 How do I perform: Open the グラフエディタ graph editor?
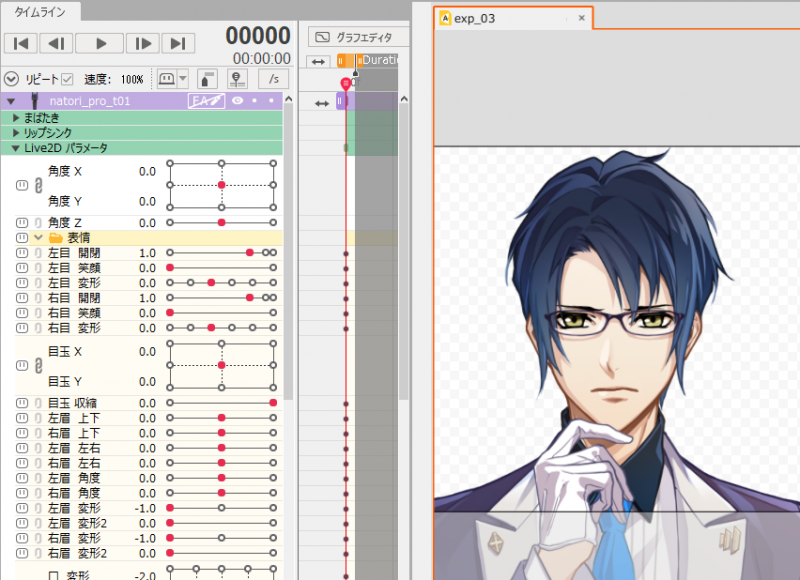click(x=358, y=37)
